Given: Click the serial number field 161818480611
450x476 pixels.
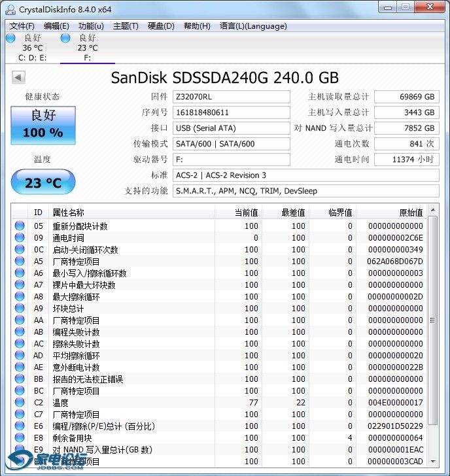Looking at the screenshot, I should pyautogui.click(x=232, y=112).
